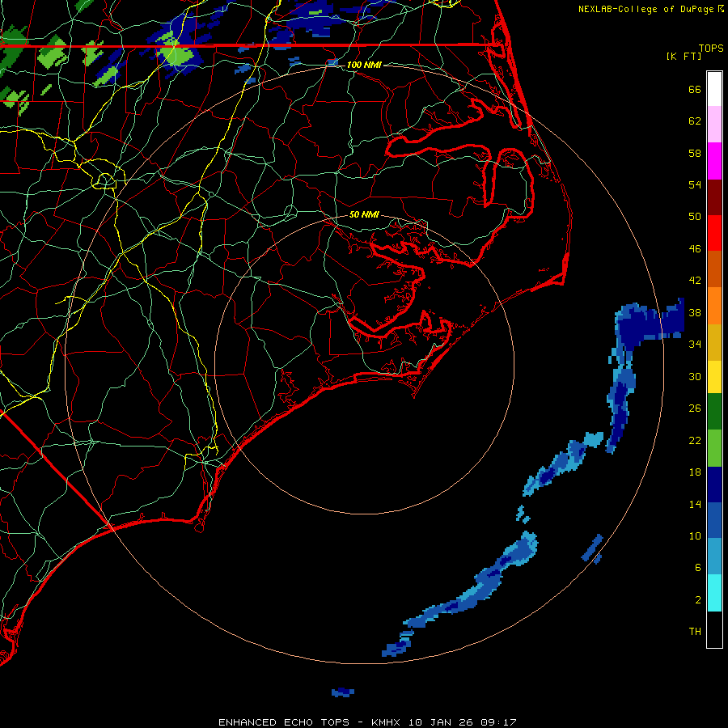Click the bright red legend band
The image size is (728, 728).
point(714,233)
